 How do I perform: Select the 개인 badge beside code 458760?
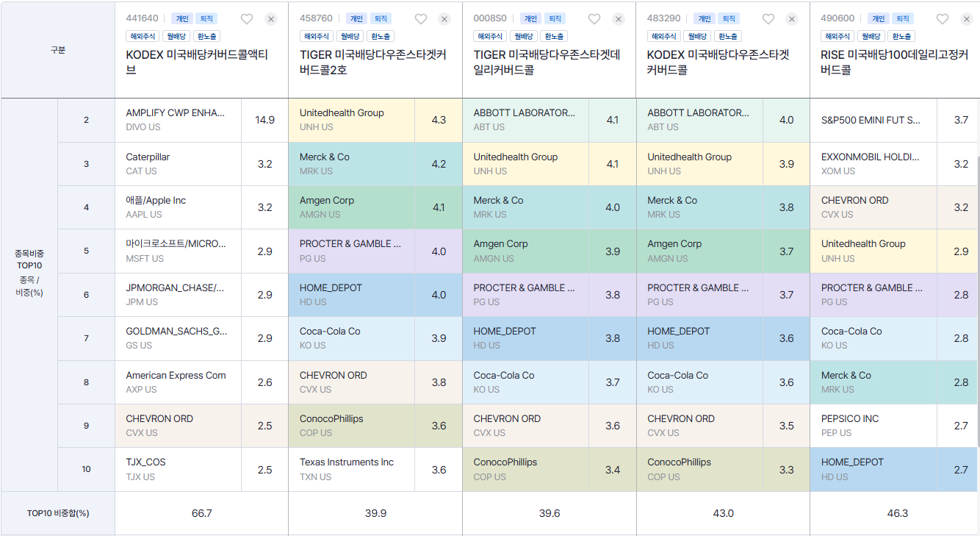coord(356,18)
